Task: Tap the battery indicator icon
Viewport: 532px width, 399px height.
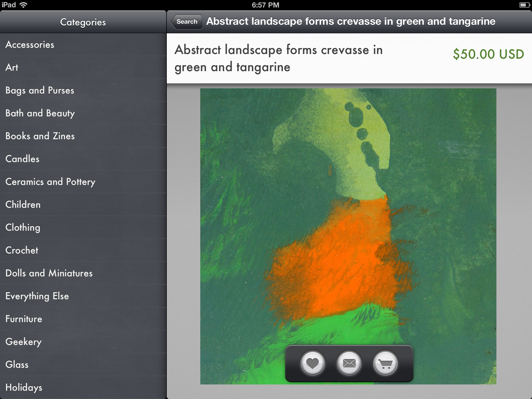Action: (524, 5)
